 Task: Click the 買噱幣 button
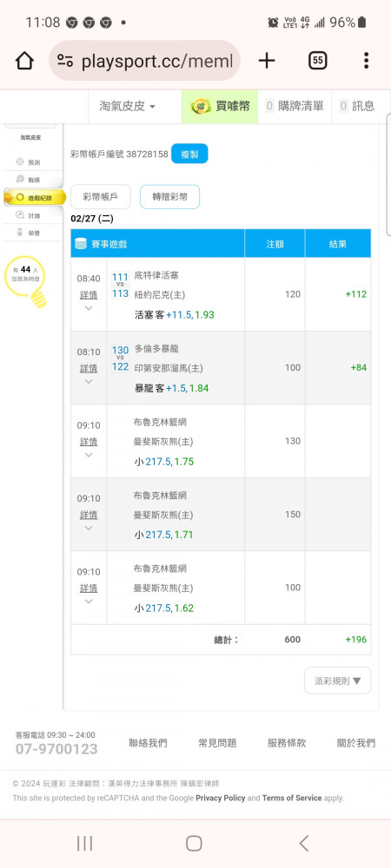pyautogui.click(x=219, y=106)
